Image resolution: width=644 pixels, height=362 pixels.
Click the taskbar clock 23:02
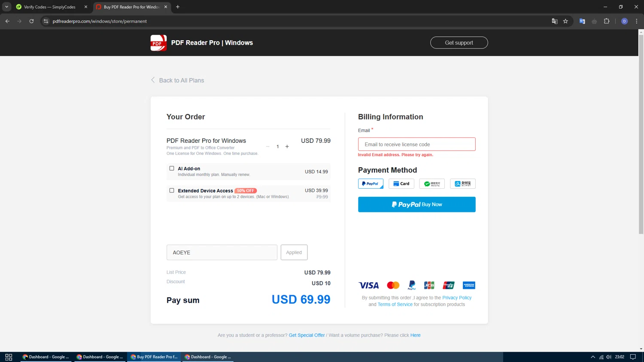[x=620, y=357]
